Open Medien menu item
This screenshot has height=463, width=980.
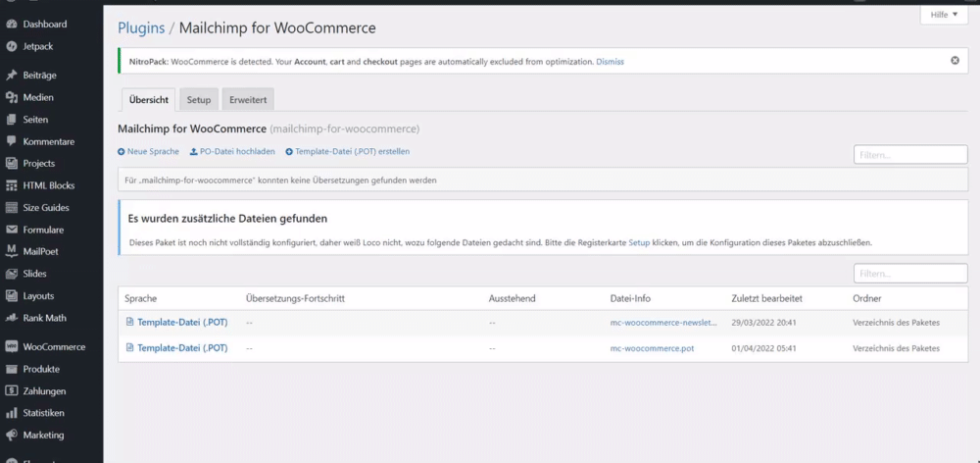[38, 98]
